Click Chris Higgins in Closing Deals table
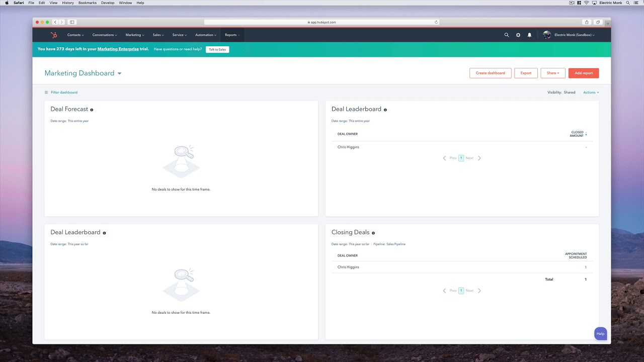Image resolution: width=644 pixels, height=362 pixels. (348, 267)
